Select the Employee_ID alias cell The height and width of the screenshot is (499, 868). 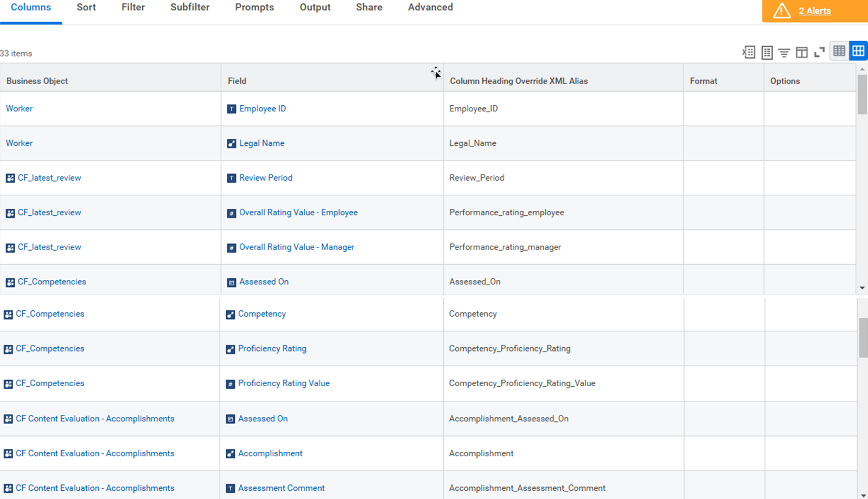[x=563, y=108]
